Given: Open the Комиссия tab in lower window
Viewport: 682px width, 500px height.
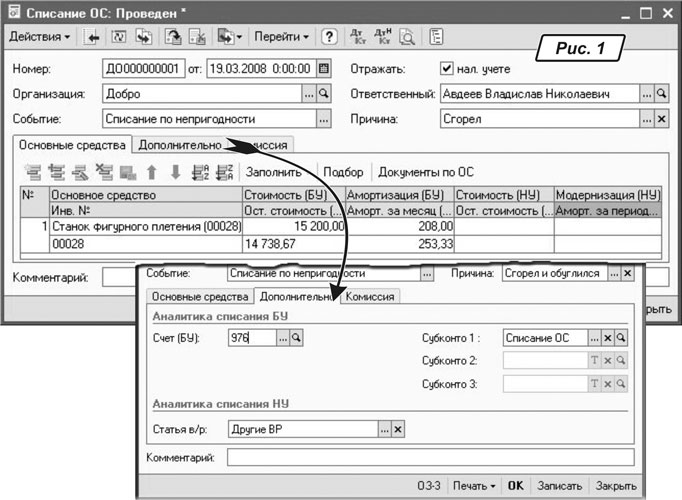Looking at the screenshot, I should point(371,296).
